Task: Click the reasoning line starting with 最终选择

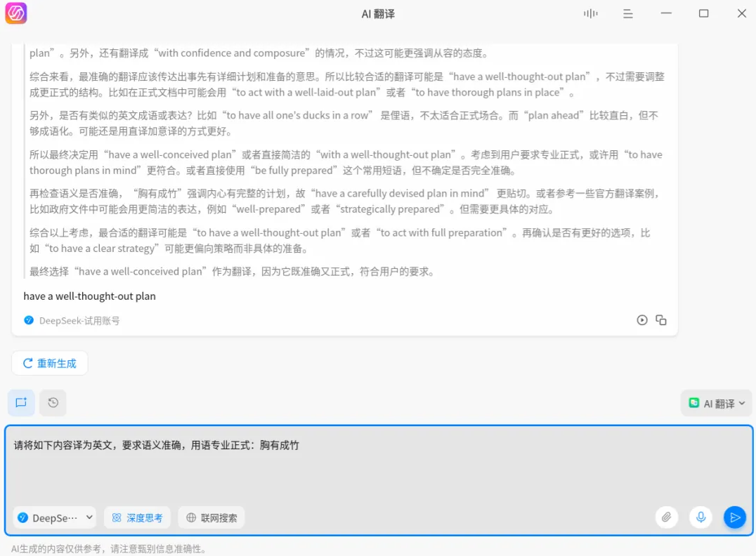Action: pos(233,272)
